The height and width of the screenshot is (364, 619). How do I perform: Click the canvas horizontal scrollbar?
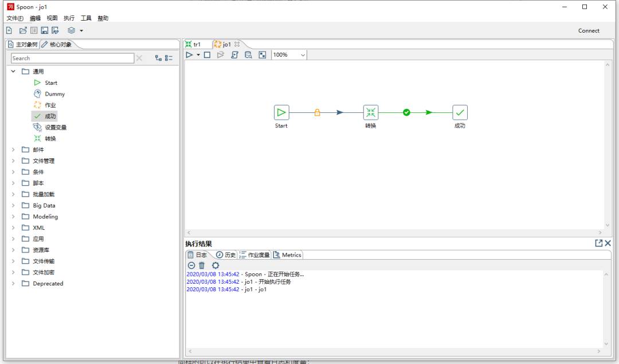(394, 233)
